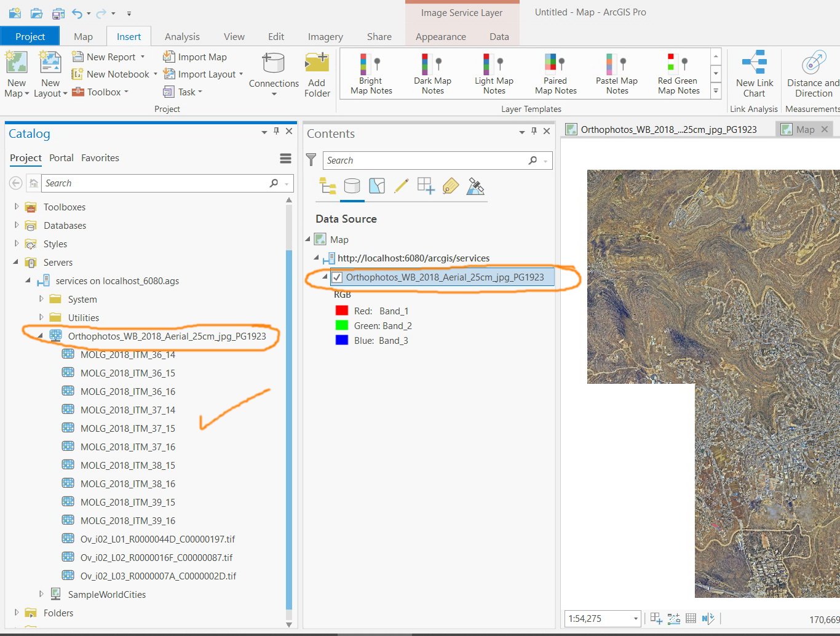Click the red Band_1 color swatch
840x636 pixels.
(x=342, y=311)
